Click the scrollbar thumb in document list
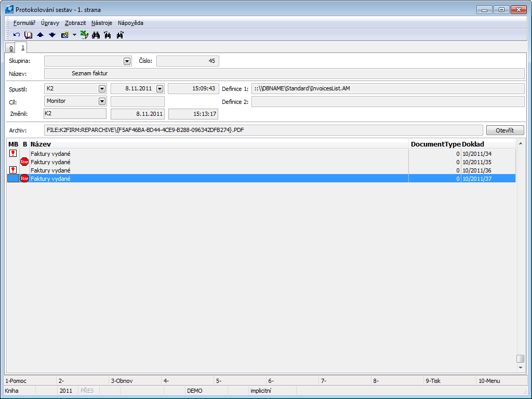 pos(520,358)
